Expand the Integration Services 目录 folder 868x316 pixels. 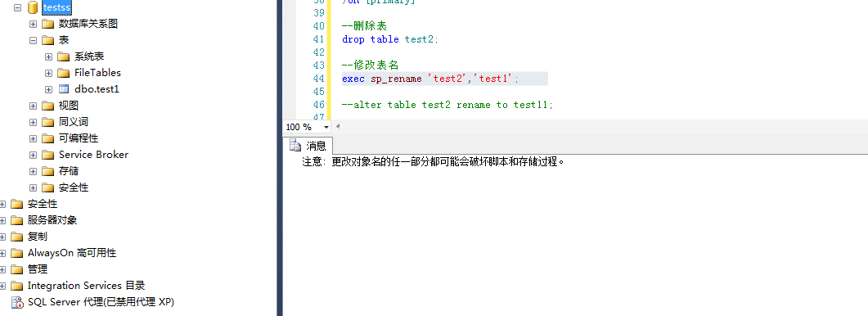pos(2,286)
